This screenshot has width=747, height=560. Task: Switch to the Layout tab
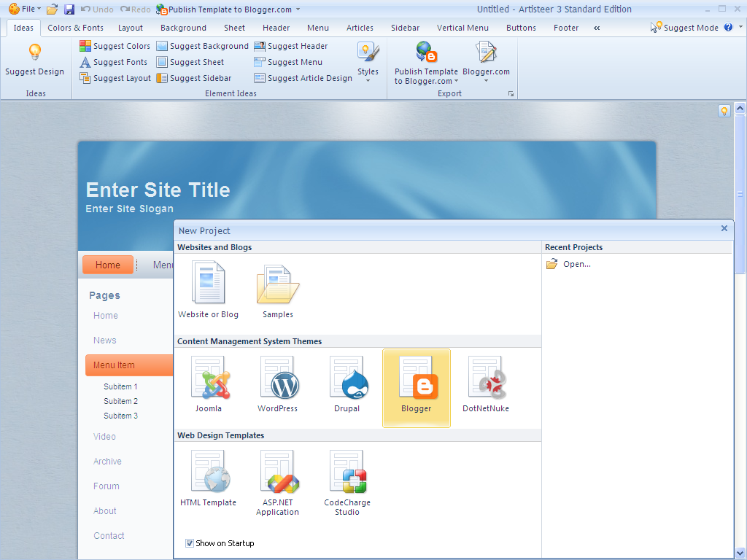[131, 28]
